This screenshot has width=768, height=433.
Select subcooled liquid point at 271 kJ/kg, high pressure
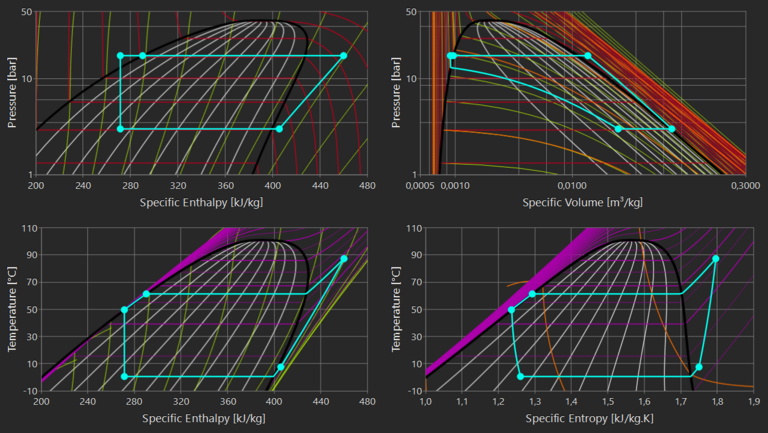120,56
